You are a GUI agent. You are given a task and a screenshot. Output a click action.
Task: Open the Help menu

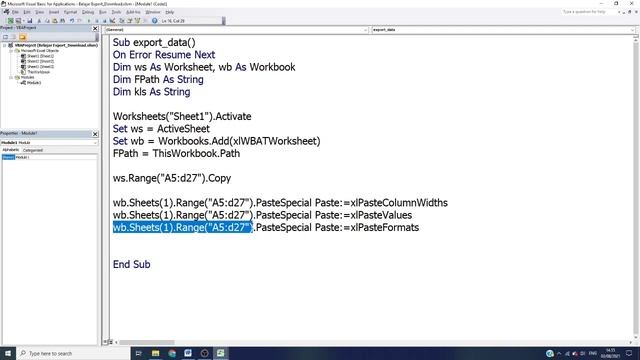170,12
